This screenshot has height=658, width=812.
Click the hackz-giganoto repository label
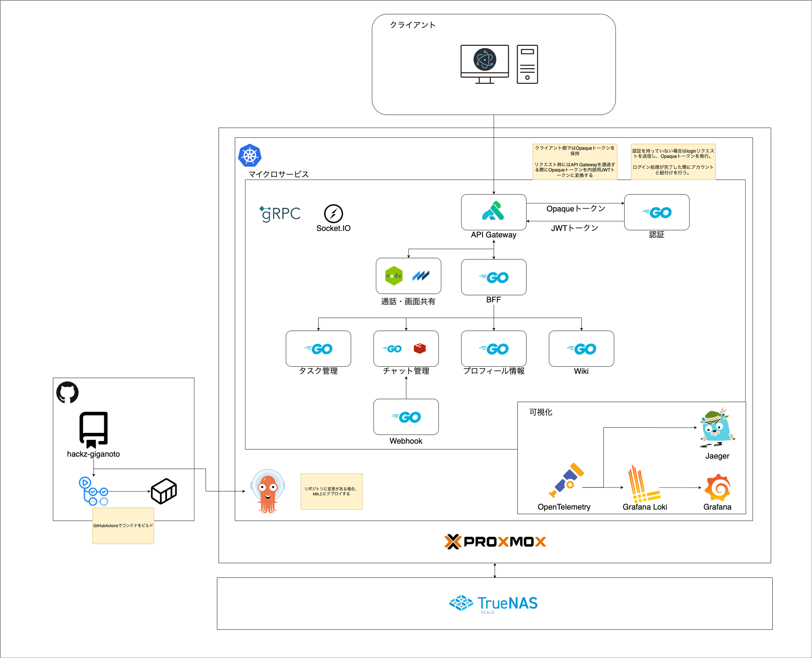[x=93, y=454]
